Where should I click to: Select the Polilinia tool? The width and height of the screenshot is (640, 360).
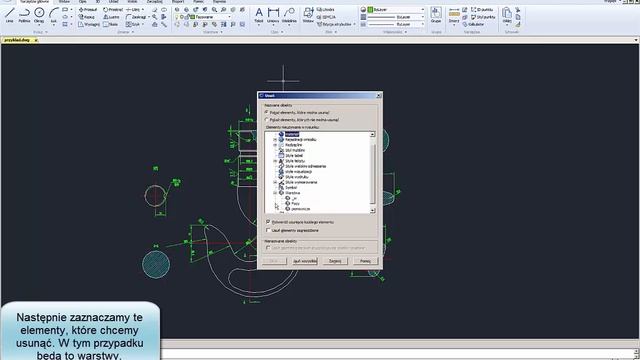[24, 16]
